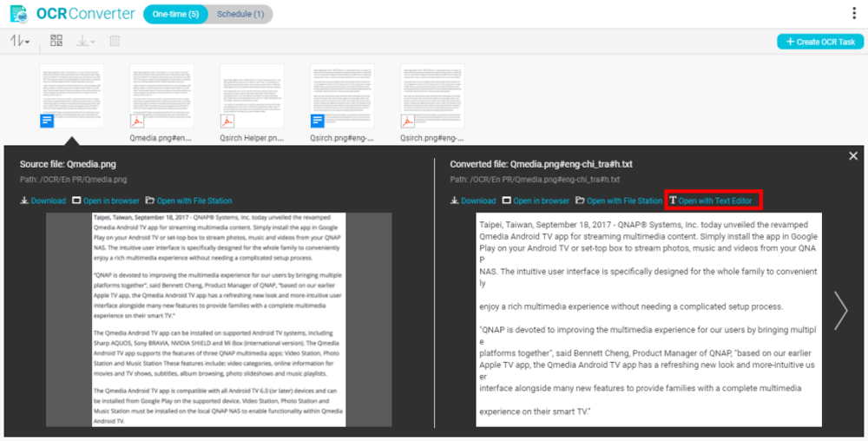Image resolution: width=868 pixels, height=441 pixels.
Task: Open converted file in browser
Action: click(x=536, y=201)
